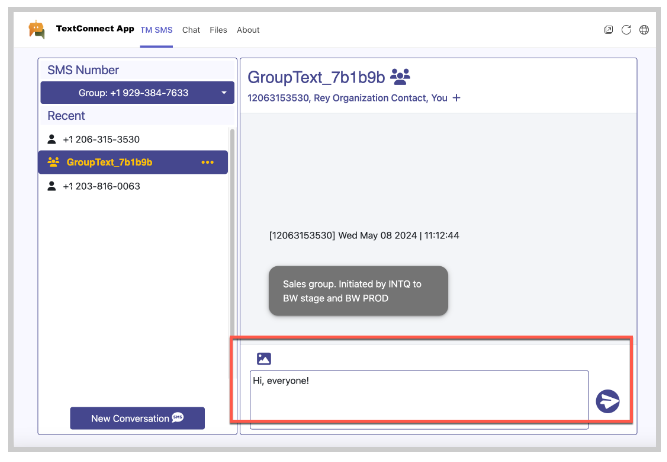667x462 pixels.
Task: Select the TM SMS tab
Action: [156, 30]
